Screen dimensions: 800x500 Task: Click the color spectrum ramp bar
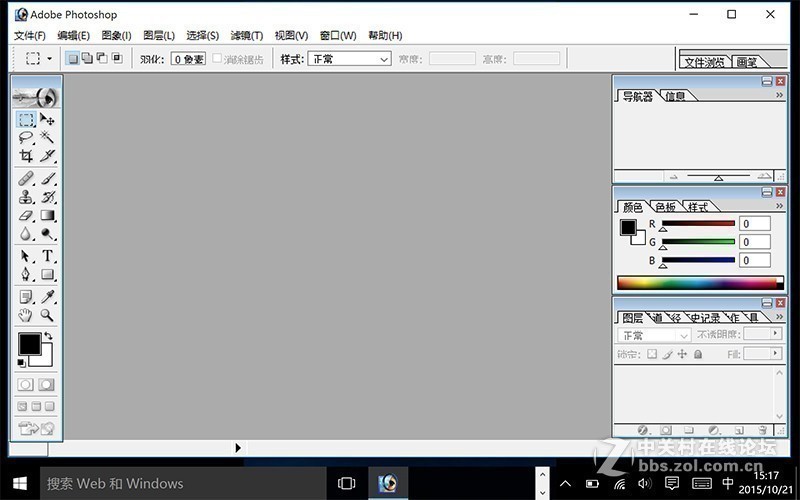[x=700, y=283]
